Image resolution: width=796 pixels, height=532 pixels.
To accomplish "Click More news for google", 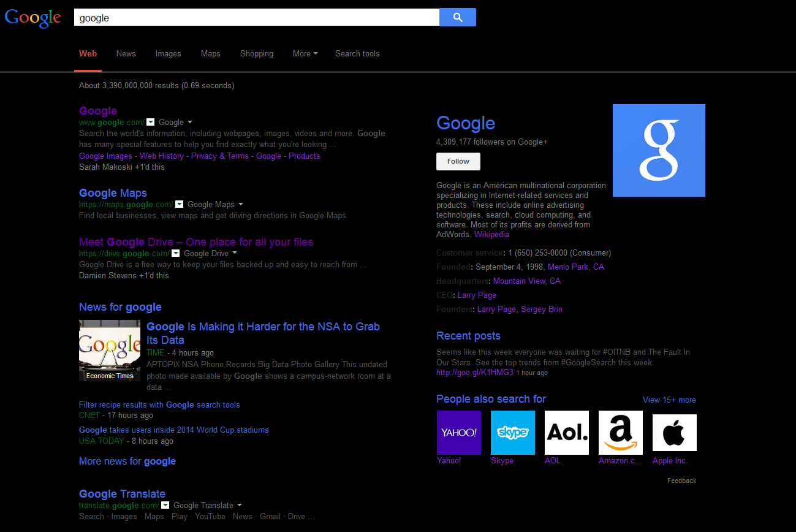I will (x=127, y=461).
